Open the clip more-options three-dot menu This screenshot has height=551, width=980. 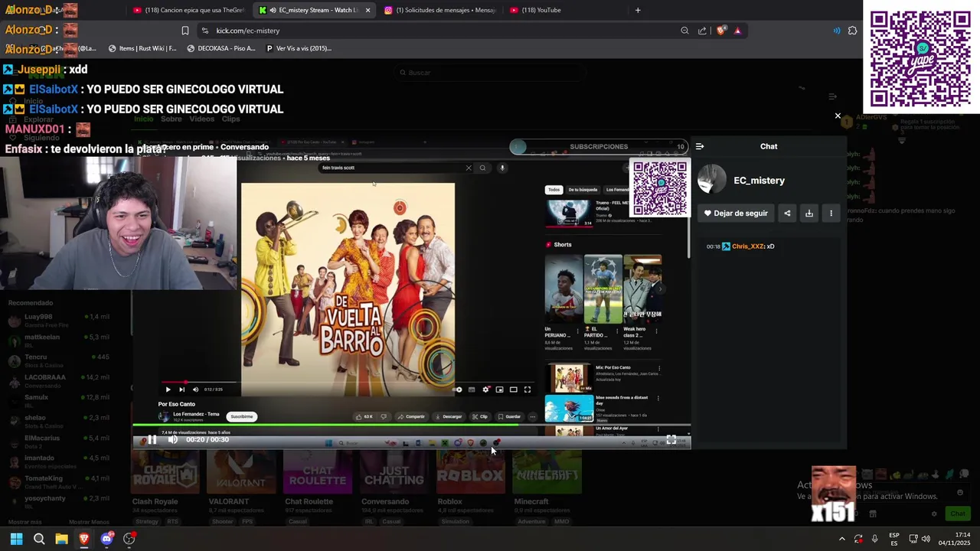(x=831, y=214)
